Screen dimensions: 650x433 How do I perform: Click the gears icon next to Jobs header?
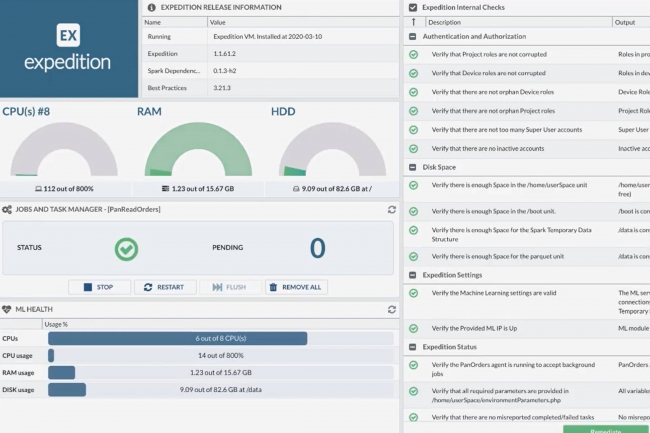[7, 210]
